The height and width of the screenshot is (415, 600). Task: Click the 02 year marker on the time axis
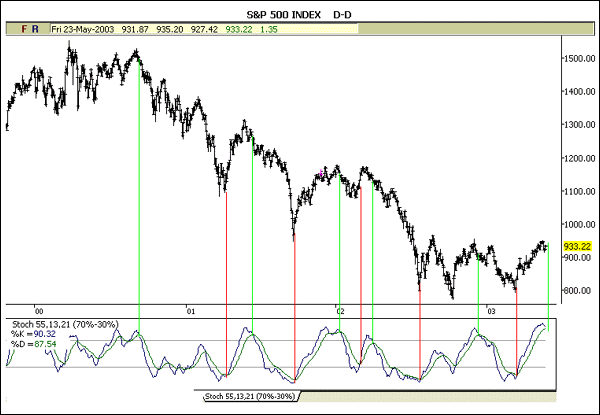(340, 311)
